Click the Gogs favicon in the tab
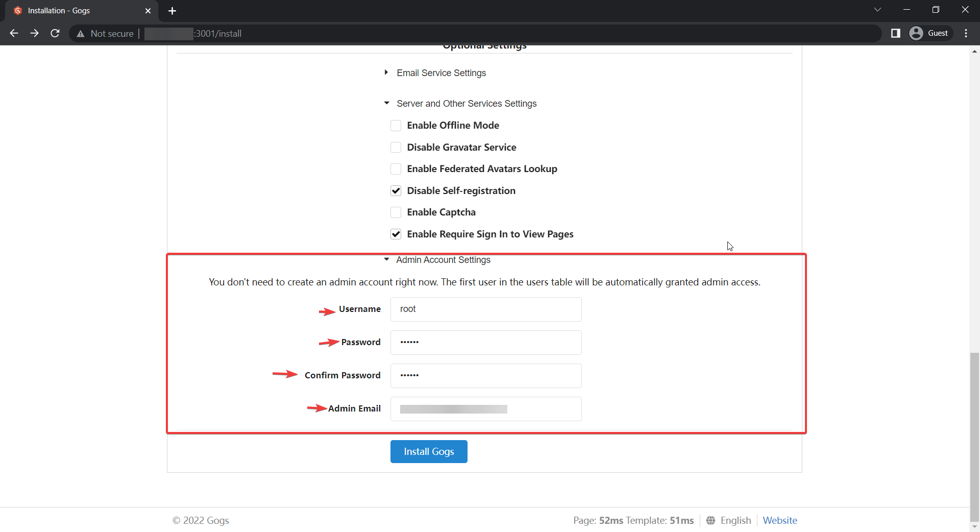 point(18,11)
